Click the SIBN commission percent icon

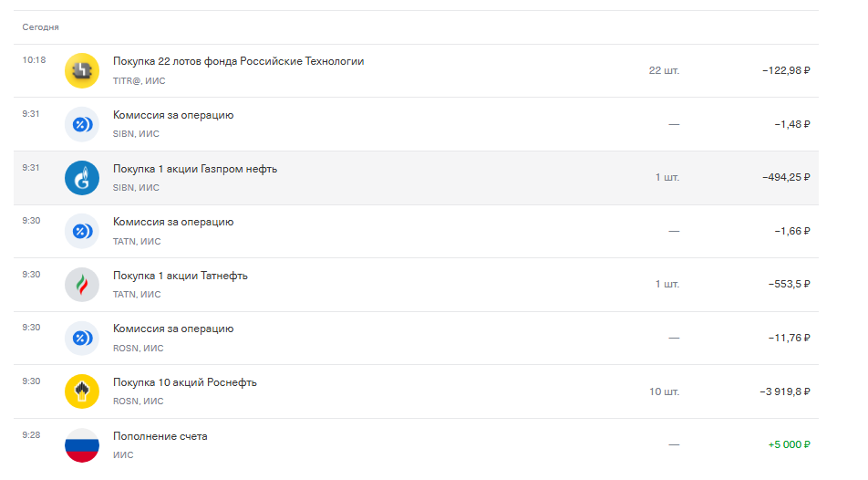pos(82,124)
